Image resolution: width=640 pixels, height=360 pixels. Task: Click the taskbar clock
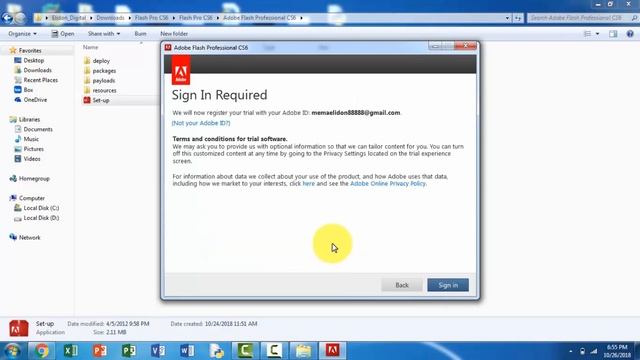tap(617, 351)
